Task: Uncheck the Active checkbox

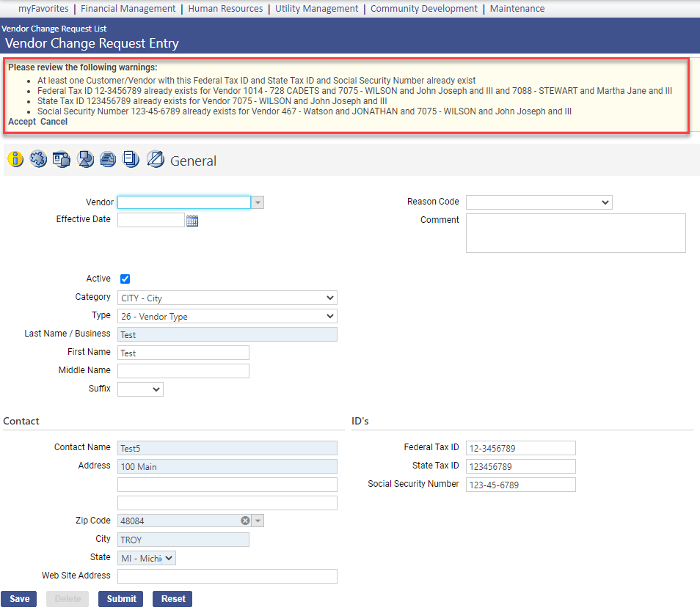Action: tap(125, 279)
